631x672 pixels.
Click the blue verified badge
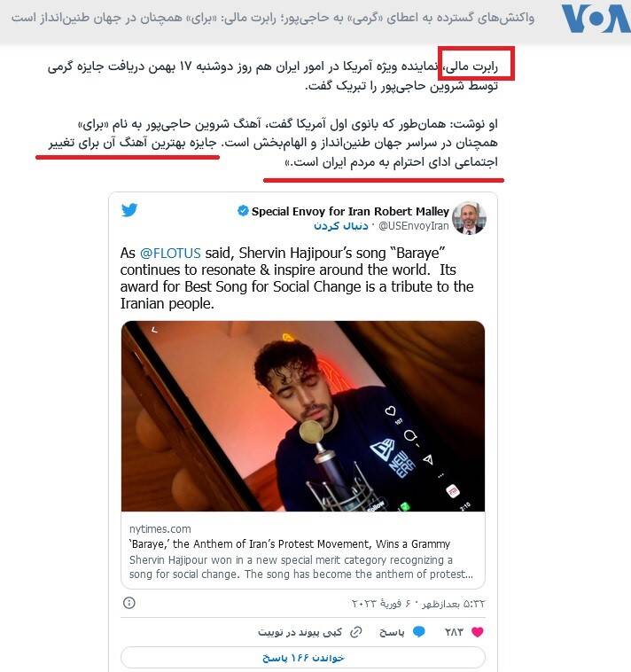click(x=243, y=211)
